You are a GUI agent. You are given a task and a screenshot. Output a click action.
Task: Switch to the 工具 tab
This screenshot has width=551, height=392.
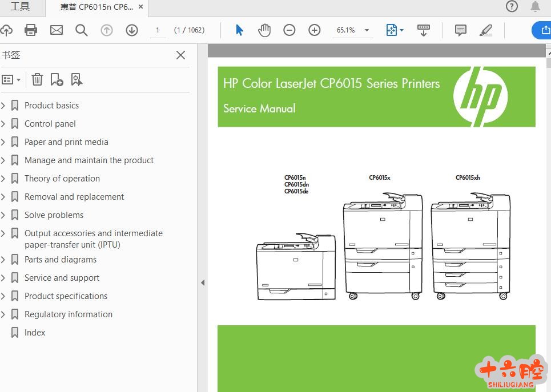point(20,7)
